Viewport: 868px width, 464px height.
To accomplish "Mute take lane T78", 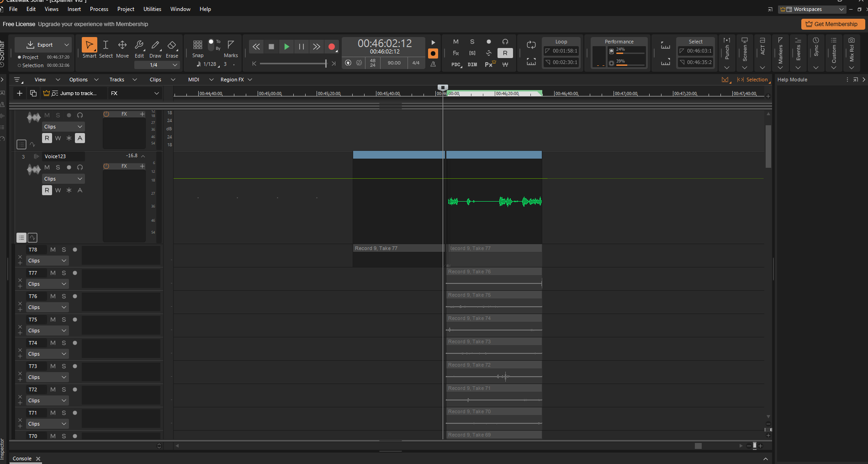I will (x=53, y=250).
